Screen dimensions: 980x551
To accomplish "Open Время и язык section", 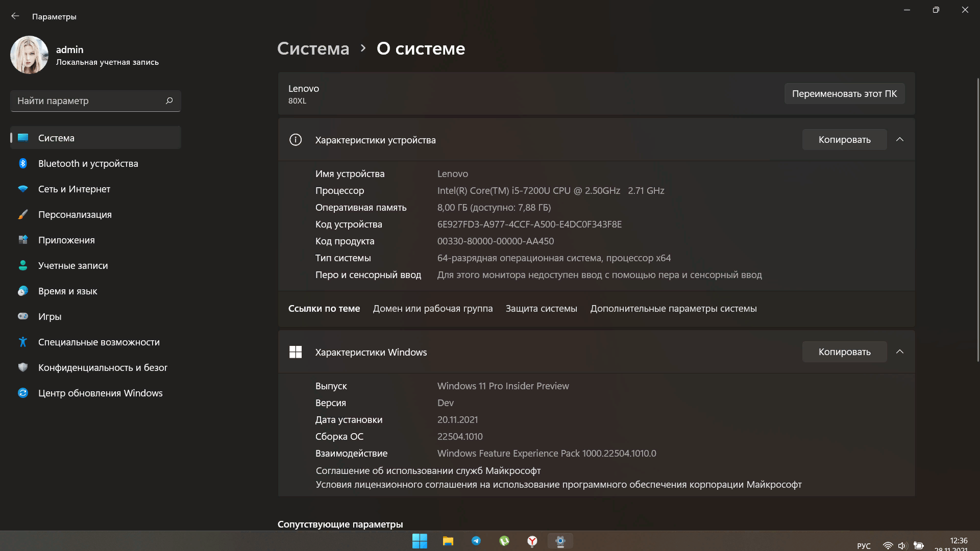I will (95, 291).
